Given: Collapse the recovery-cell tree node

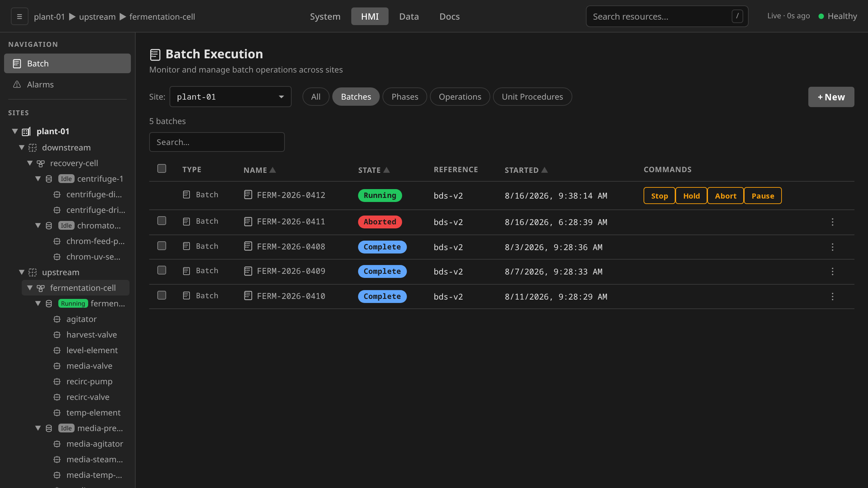Looking at the screenshot, I should [30, 163].
